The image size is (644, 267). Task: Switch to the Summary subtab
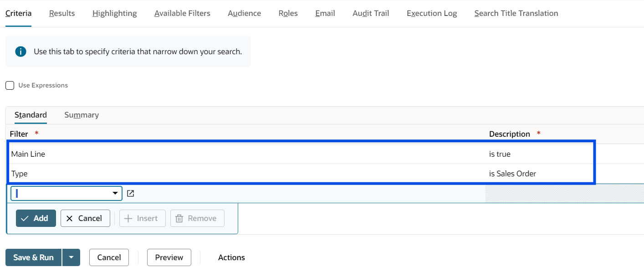pos(82,115)
